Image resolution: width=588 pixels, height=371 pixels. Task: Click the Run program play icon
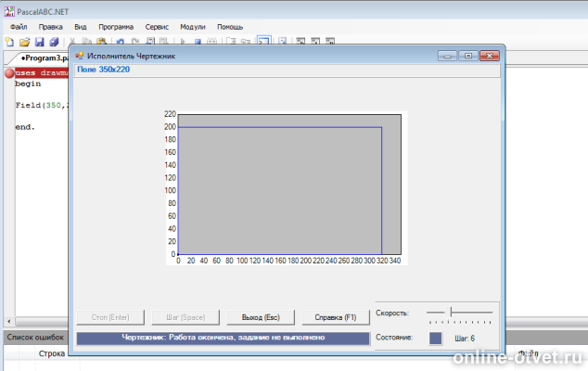(183, 41)
